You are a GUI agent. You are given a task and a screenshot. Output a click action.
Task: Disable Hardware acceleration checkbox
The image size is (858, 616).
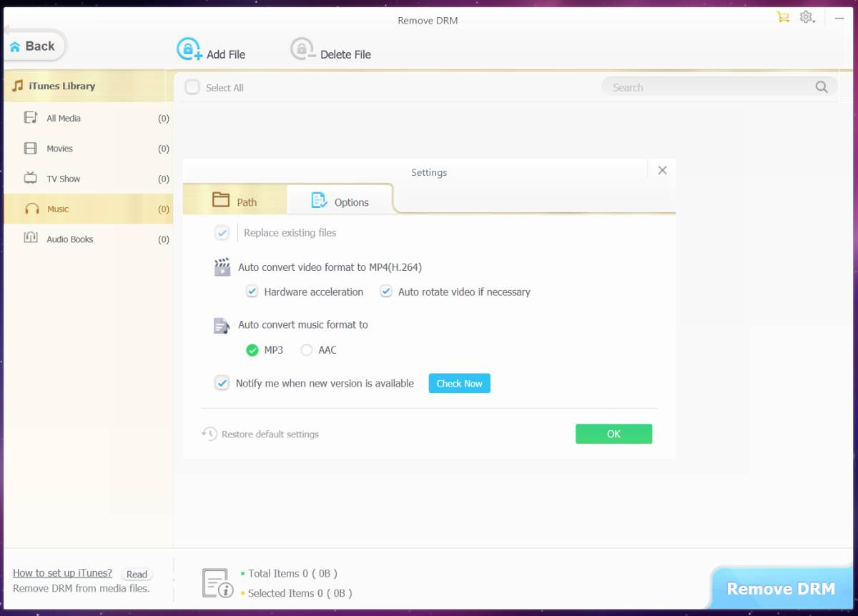[252, 292]
